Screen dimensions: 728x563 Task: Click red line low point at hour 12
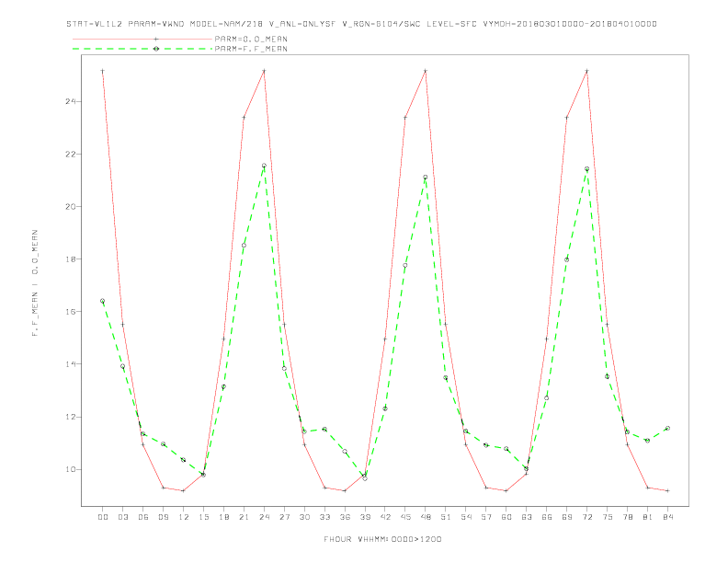(x=184, y=490)
